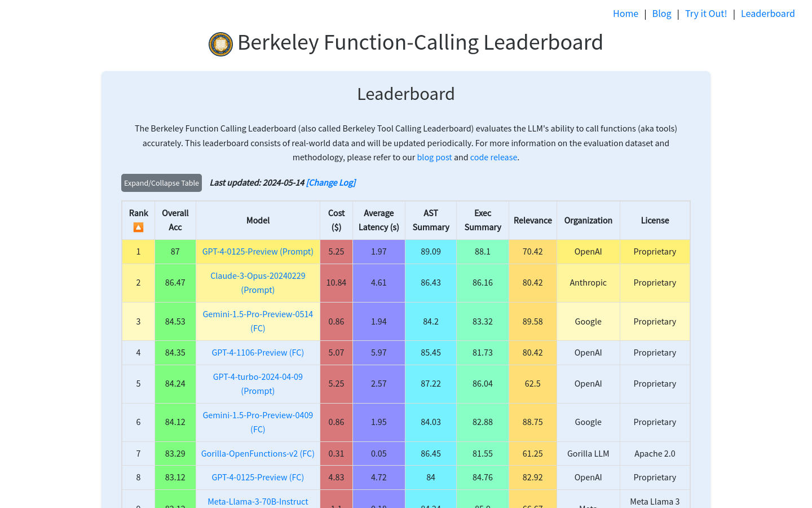Navigate to the Blog menu item

click(661, 13)
